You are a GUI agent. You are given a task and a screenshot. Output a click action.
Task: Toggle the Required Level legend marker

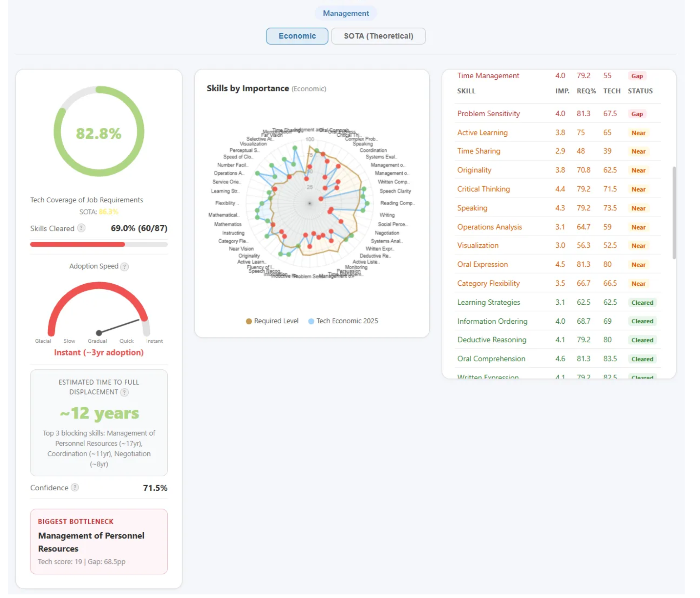click(x=249, y=321)
